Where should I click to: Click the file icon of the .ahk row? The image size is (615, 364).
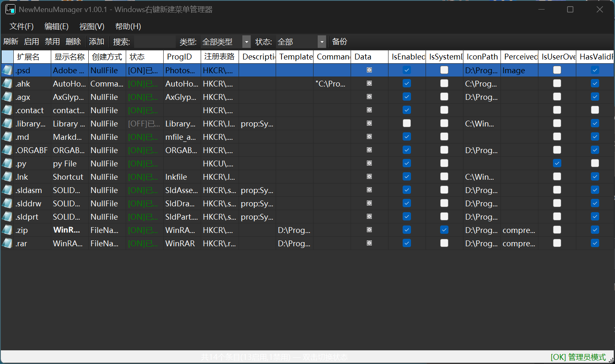coord(7,84)
